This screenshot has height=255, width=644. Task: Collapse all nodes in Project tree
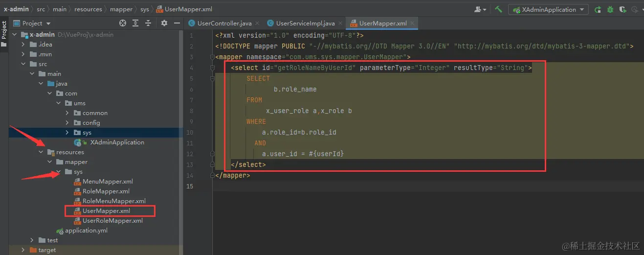(x=148, y=23)
